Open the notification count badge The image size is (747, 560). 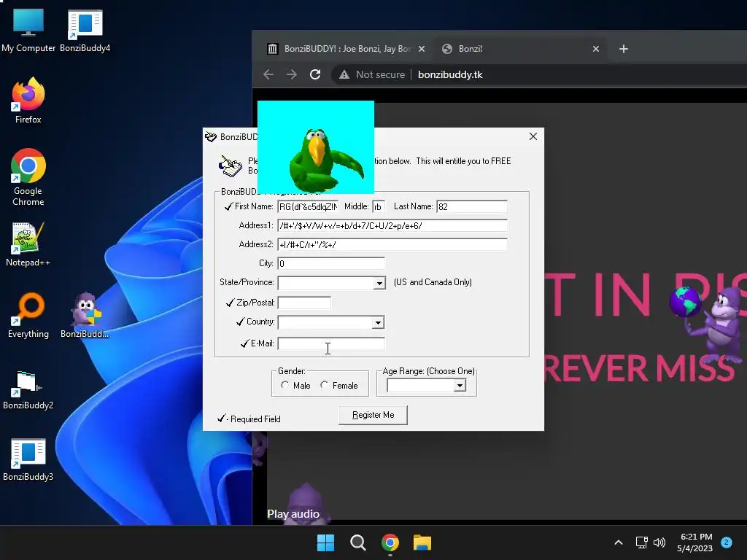pyautogui.click(x=727, y=542)
